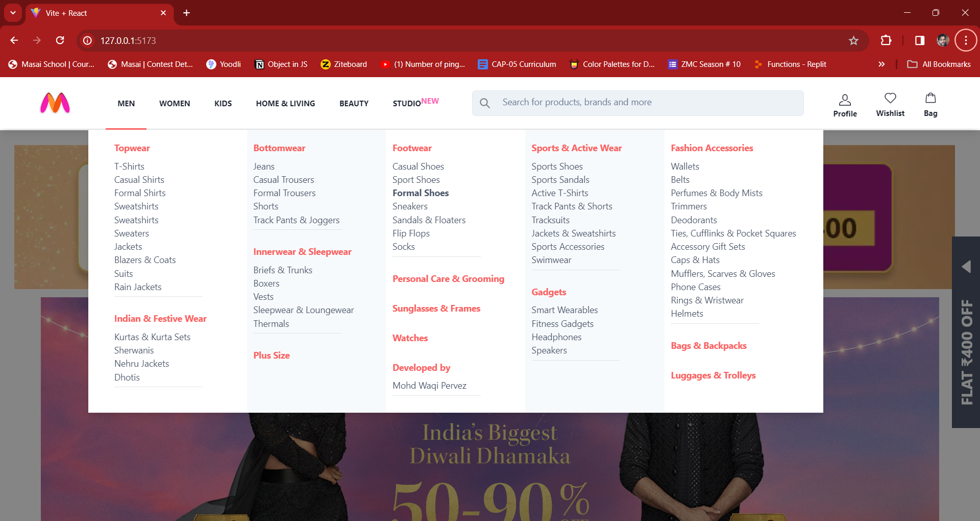Click the browser address bar URL
980x521 pixels.
128,40
